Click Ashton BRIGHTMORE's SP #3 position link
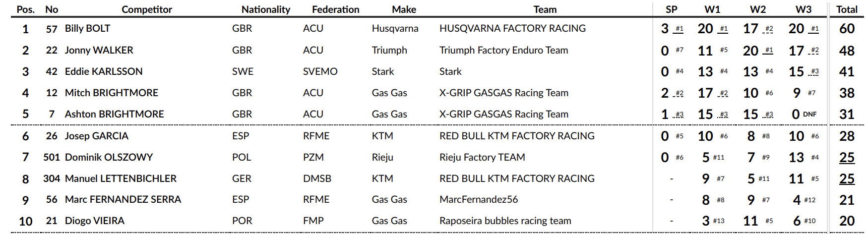868x234 pixels. [x=679, y=115]
